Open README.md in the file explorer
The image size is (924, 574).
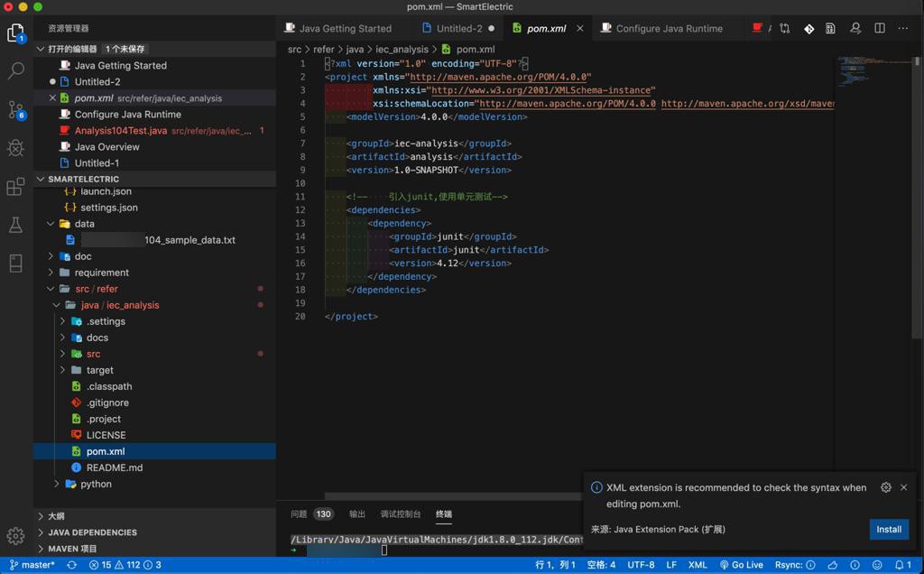(115, 468)
